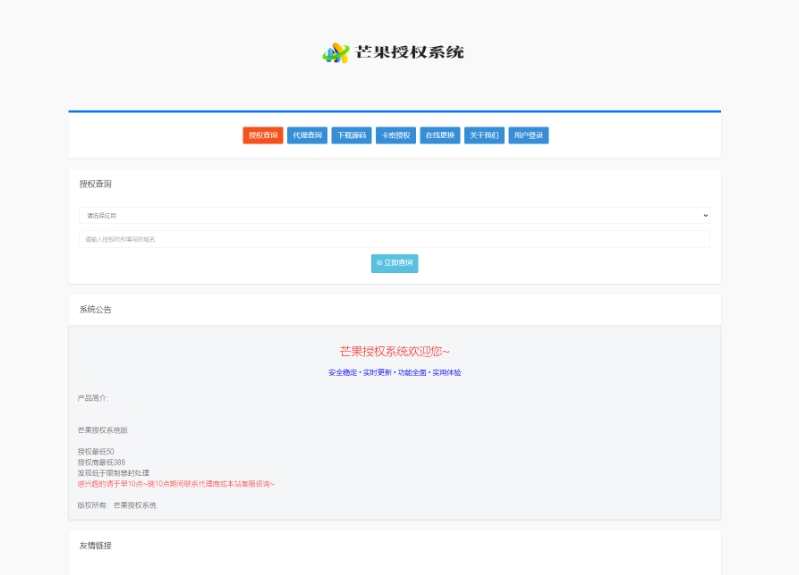Click the red 芒果授权系统欢迎您~ headline
The width and height of the screenshot is (799, 575).
[x=394, y=351]
